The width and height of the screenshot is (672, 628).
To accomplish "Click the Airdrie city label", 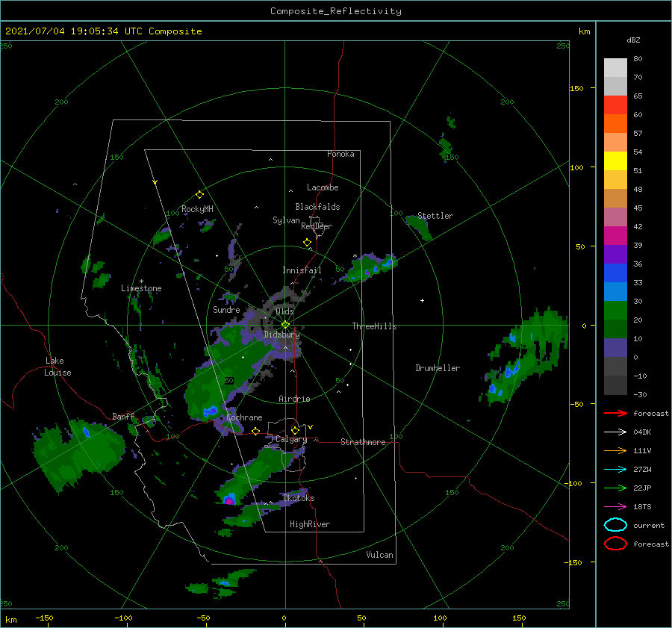I will (294, 399).
